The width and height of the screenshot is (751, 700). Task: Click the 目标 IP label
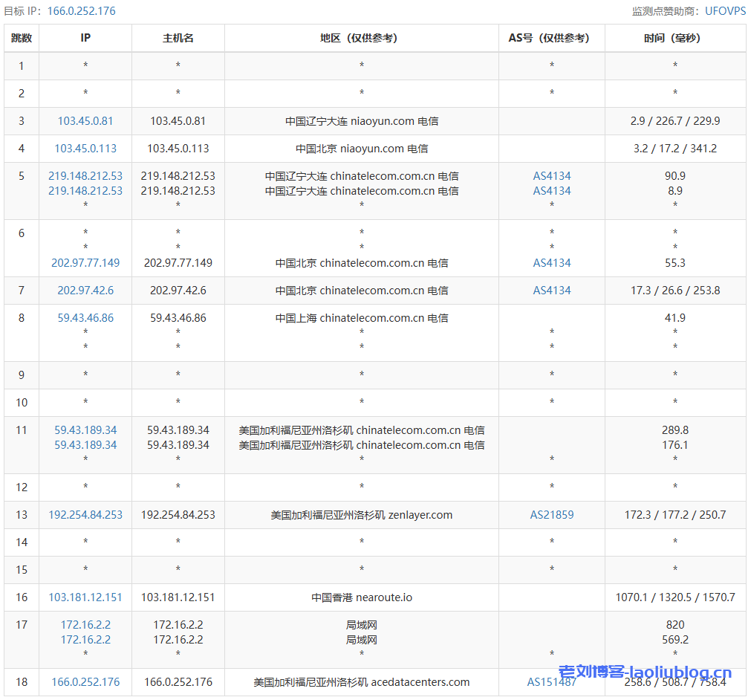pos(23,11)
